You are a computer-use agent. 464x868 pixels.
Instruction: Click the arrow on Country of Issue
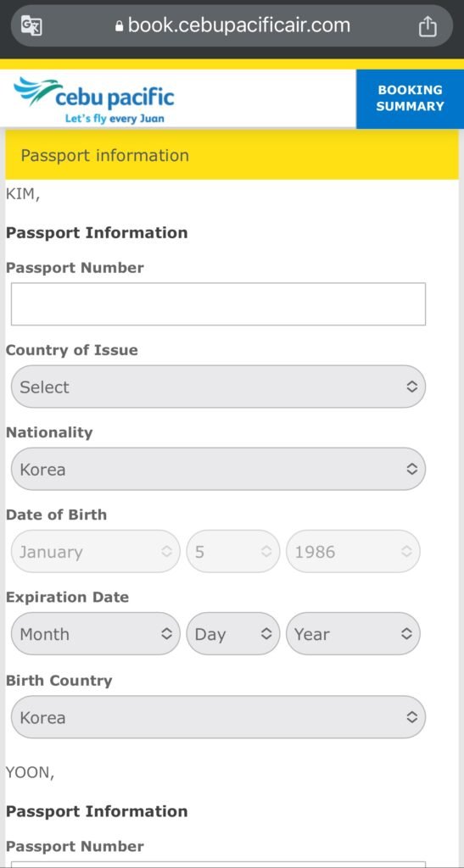click(411, 387)
